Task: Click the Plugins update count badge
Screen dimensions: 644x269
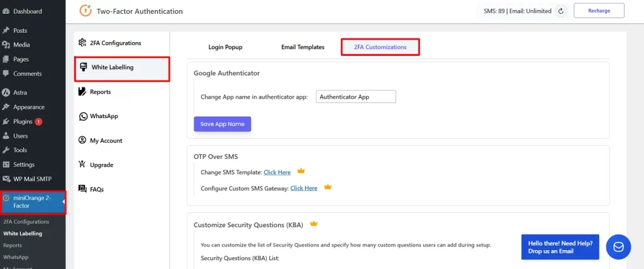Action: 38,121
